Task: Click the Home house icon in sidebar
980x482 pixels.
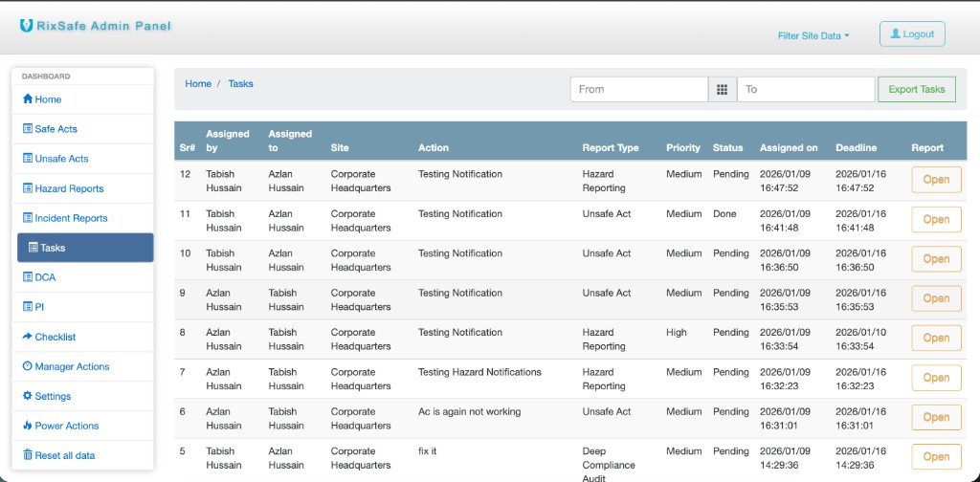Action: coord(28,99)
